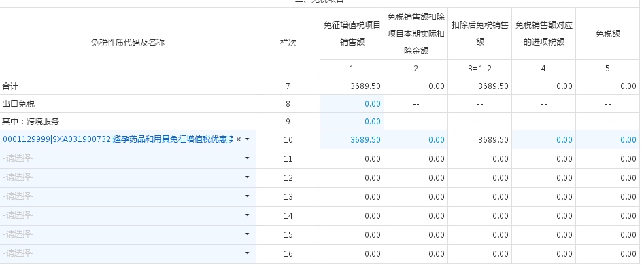This screenshot has width=644, height=265.
Task: Open the row 14 请选择 dropdown
Action: pos(128,216)
